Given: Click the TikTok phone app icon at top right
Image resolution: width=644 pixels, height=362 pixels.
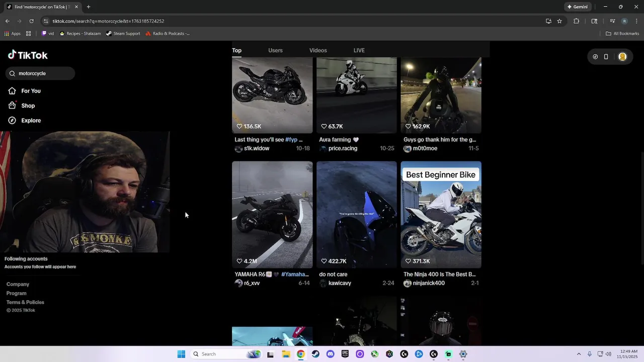Looking at the screenshot, I should click(606, 57).
